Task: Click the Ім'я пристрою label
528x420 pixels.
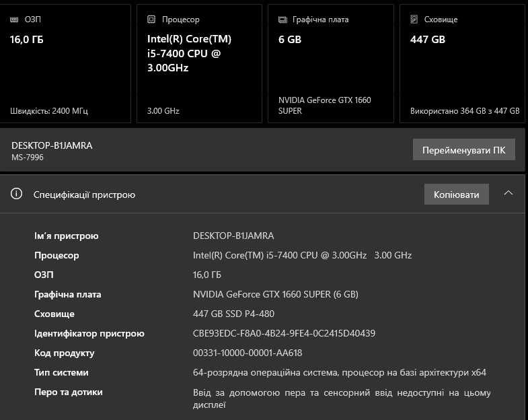Action: coord(67,236)
